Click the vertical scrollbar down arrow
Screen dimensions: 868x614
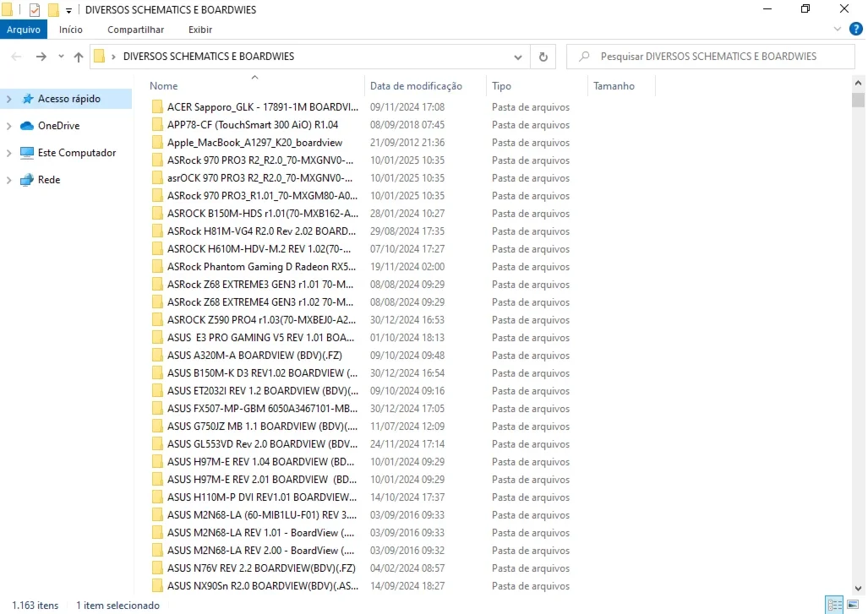(x=858, y=588)
